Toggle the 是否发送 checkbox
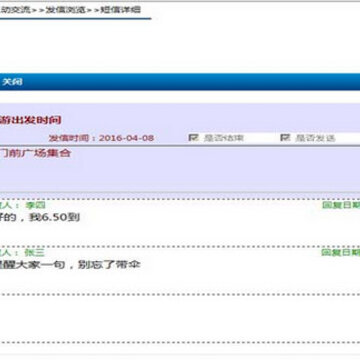The width and height of the screenshot is (360, 360). (285, 137)
